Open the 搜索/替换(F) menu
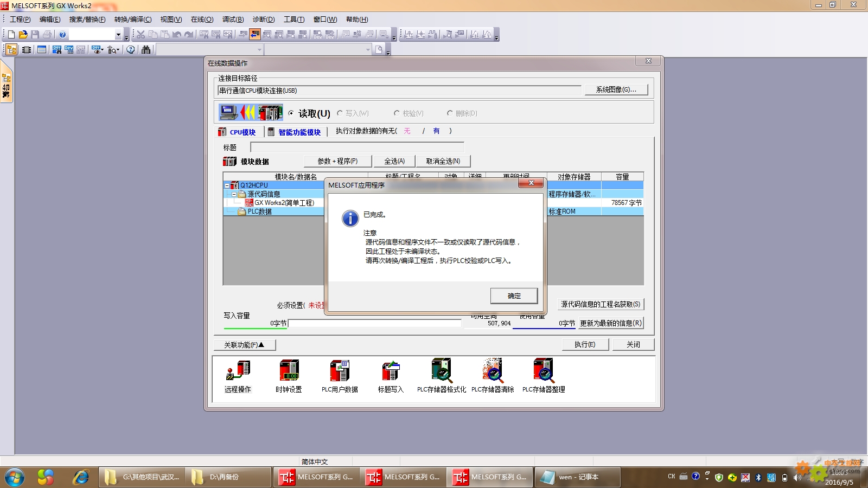This screenshot has width=868, height=488. point(87,20)
